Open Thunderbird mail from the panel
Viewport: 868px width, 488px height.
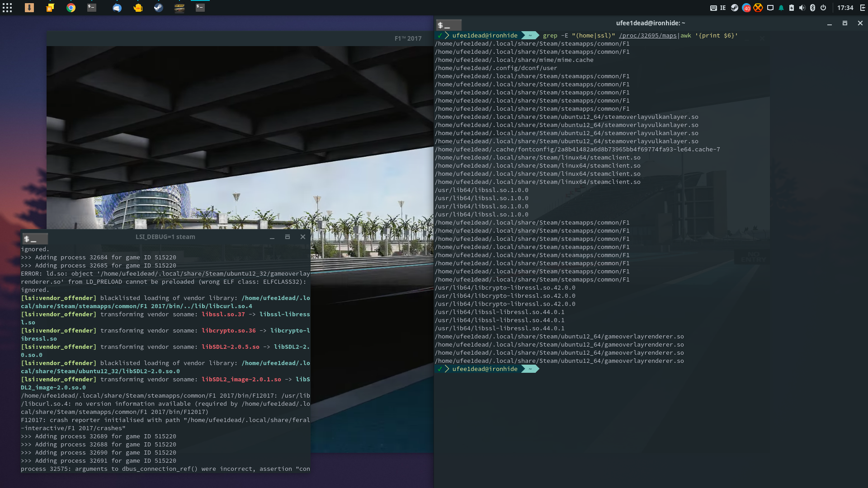click(117, 8)
